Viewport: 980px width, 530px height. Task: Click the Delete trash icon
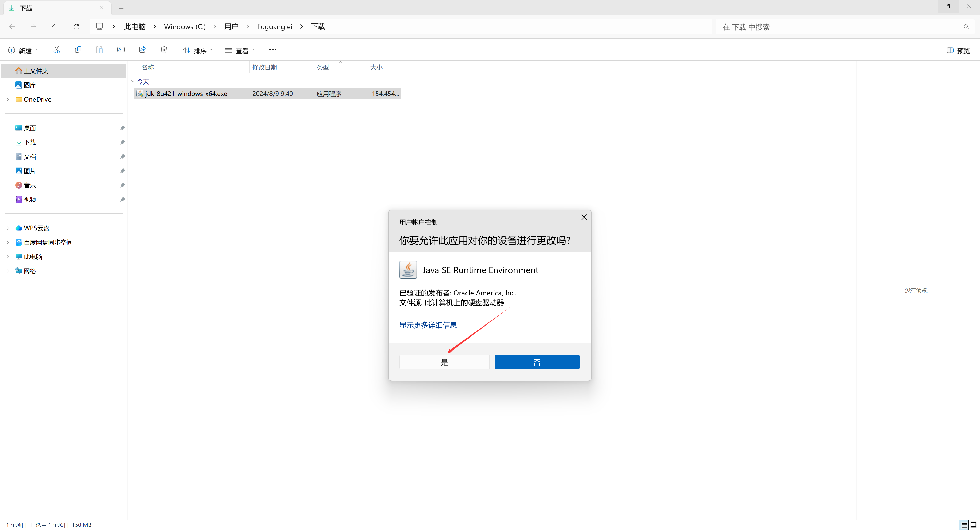164,50
